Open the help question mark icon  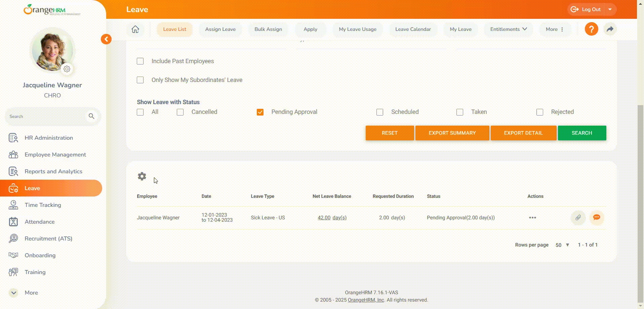[592, 29]
